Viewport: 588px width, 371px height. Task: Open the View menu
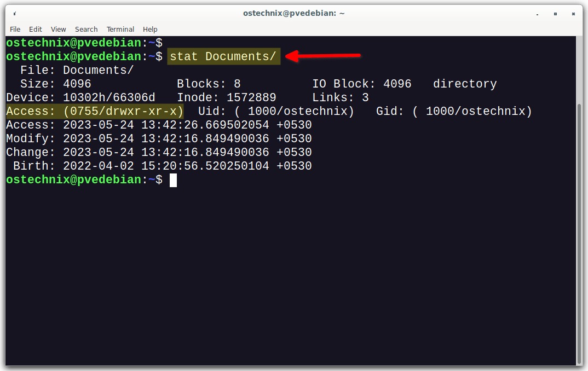coord(58,29)
